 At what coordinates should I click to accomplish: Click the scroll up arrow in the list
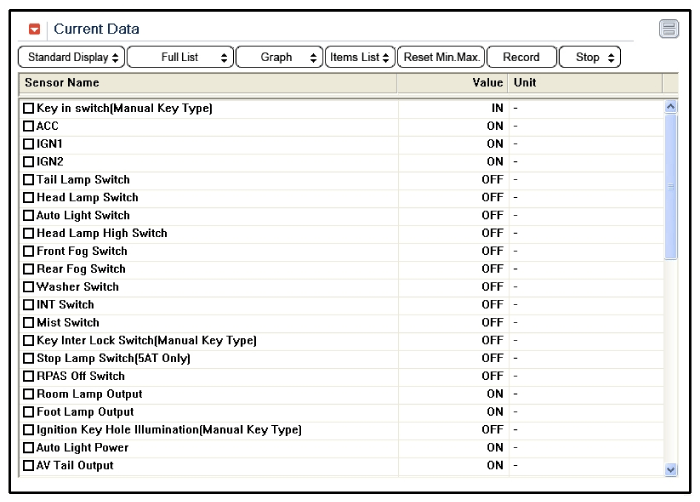(670, 107)
